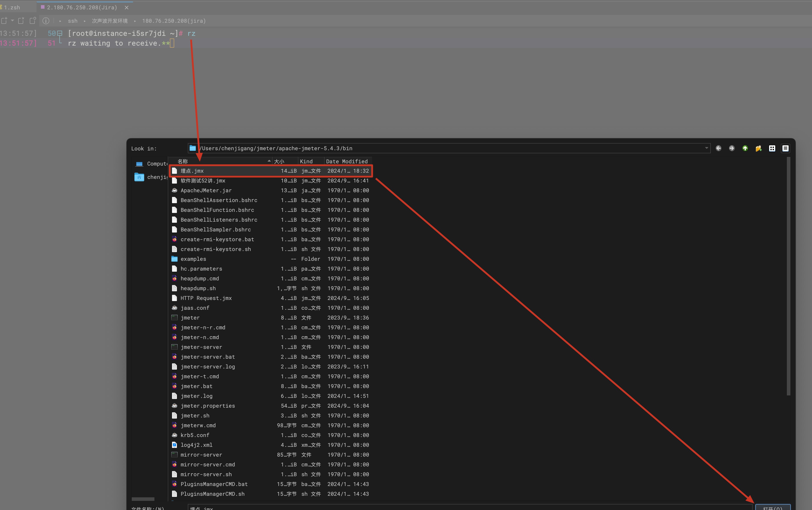
Task: Go up to the parent directory with the green arrow
Action: pos(745,148)
